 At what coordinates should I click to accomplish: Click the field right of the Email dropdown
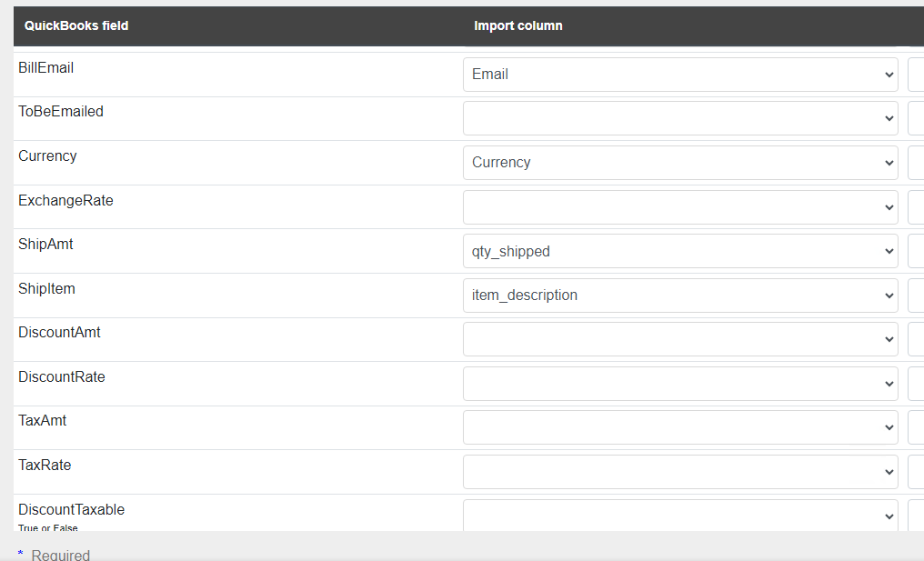[x=916, y=75]
